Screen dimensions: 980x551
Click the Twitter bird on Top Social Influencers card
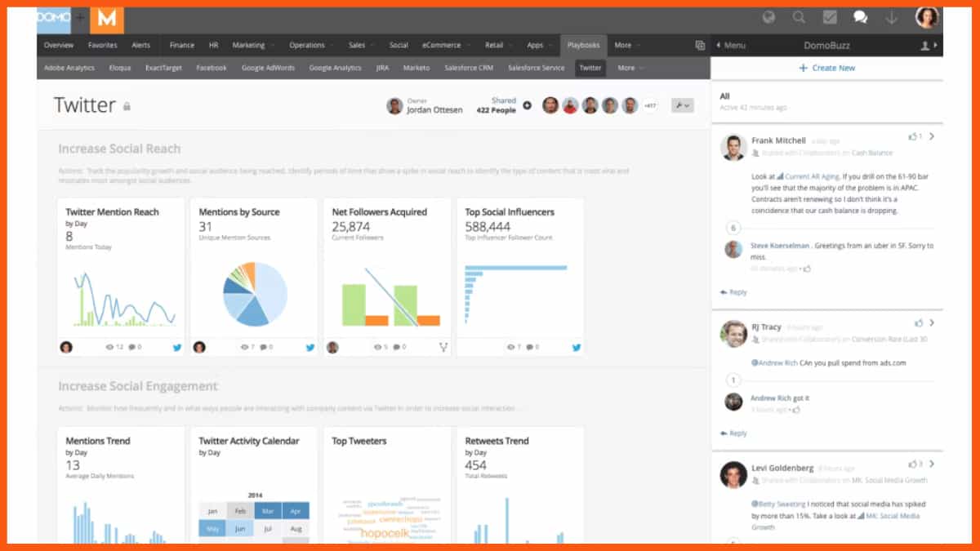[x=577, y=347]
